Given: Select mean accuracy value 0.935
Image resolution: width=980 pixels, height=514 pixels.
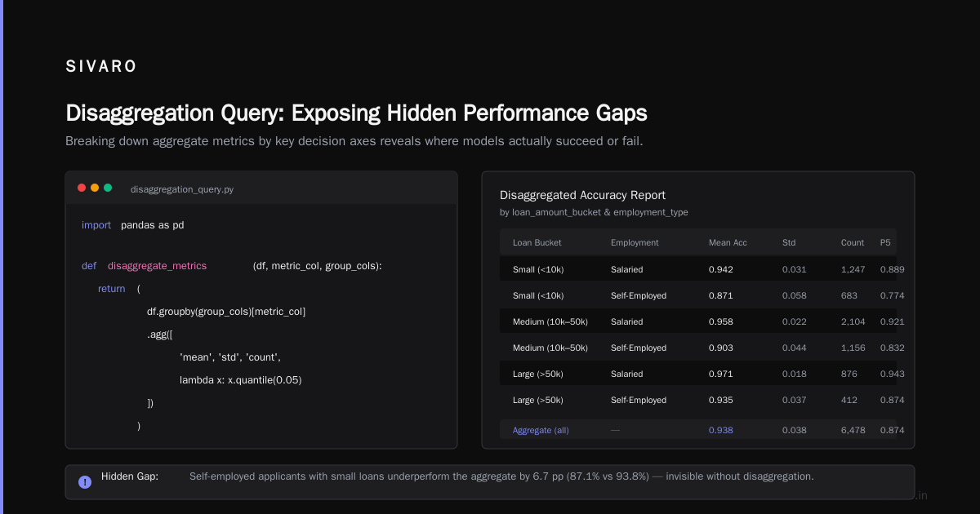Looking at the screenshot, I should tap(721, 400).
